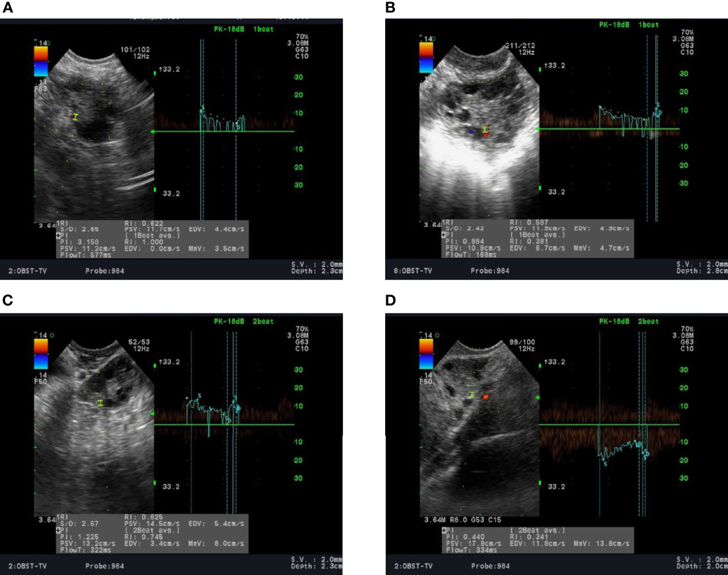Click the 'PK-18dB 2beat' header in panel C
This screenshot has height=575, width=728.
244,322
